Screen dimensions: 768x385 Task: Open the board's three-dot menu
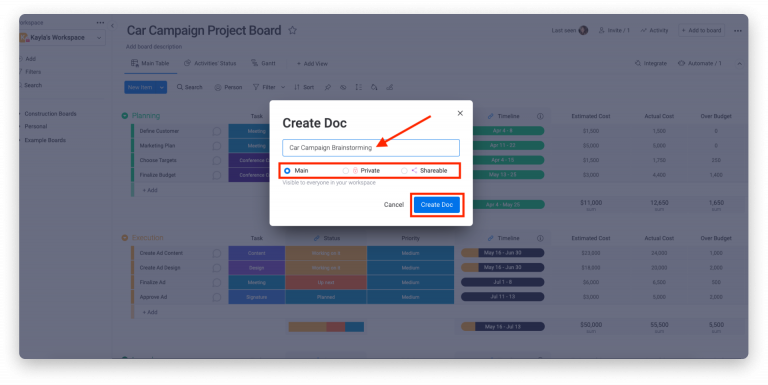click(738, 30)
